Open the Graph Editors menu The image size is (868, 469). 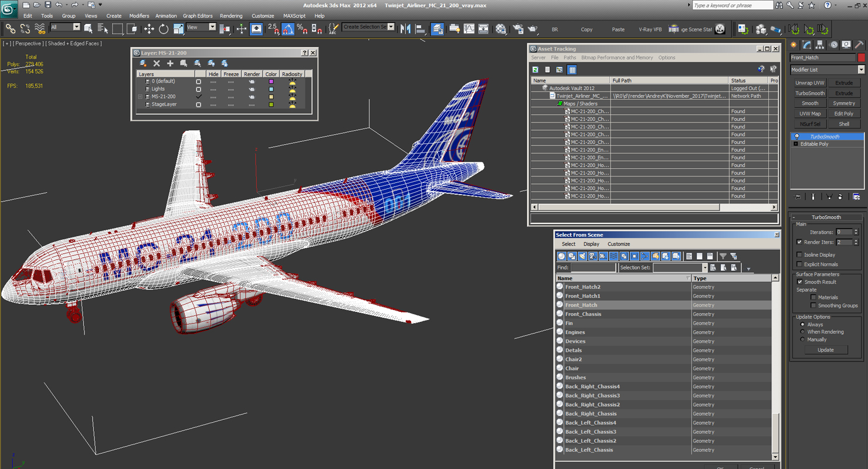click(x=198, y=16)
